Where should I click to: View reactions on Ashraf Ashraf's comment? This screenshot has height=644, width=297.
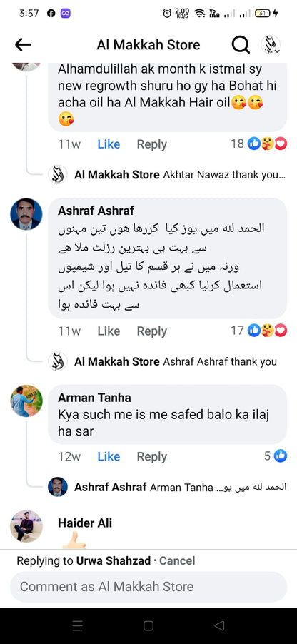click(x=258, y=331)
